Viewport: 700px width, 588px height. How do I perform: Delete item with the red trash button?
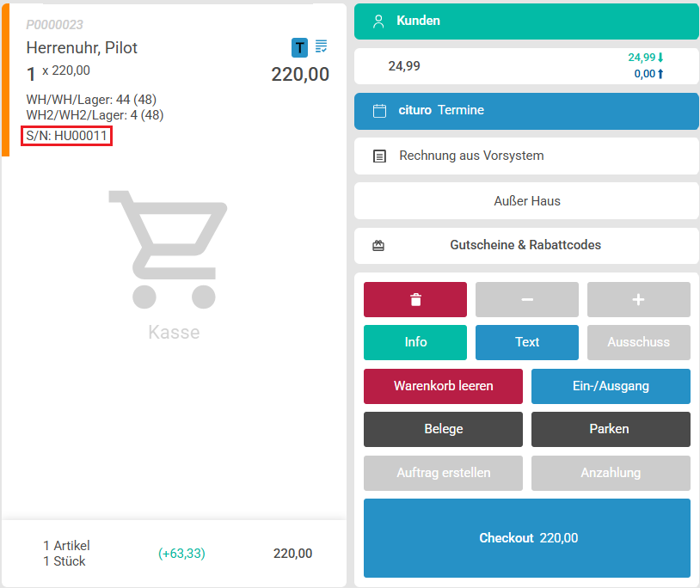coord(415,299)
